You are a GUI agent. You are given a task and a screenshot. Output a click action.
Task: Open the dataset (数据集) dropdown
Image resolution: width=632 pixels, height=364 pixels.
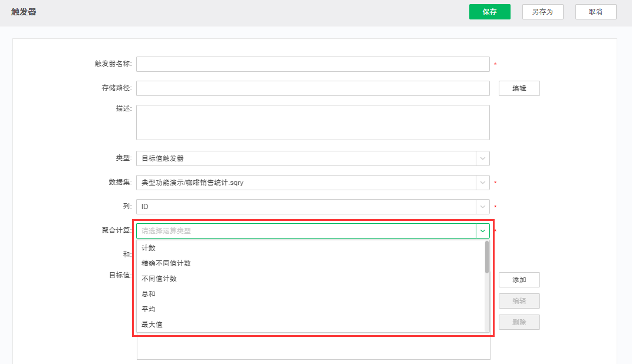coord(482,182)
